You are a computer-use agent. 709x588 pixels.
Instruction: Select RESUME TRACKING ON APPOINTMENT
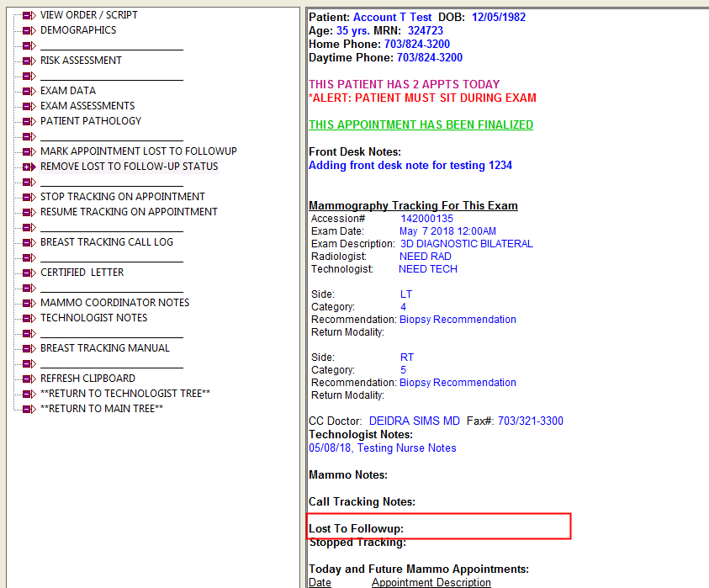tap(129, 212)
